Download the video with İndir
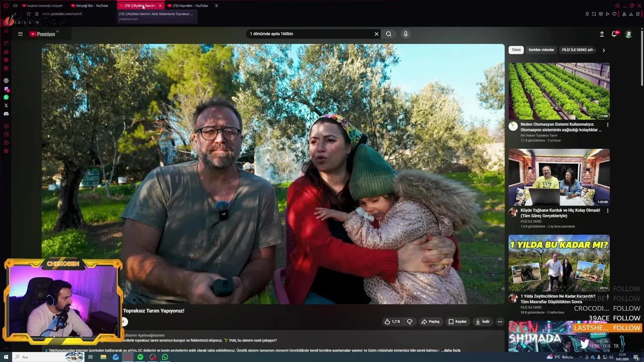The height and width of the screenshot is (362, 644). point(482,322)
